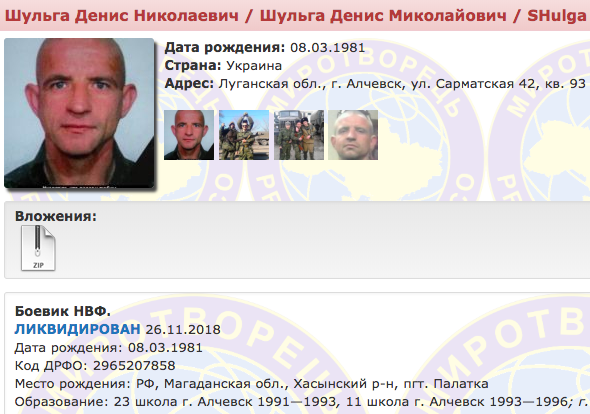Click the red page title heading
The width and height of the screenshot is (590, 414).
point(295,15)
